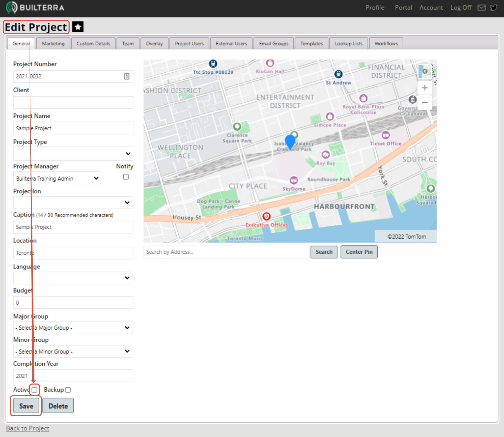Viewport: 504px width, 437px height.
Task: Expand the Project Type dropdown
Action: click(73, 154)
